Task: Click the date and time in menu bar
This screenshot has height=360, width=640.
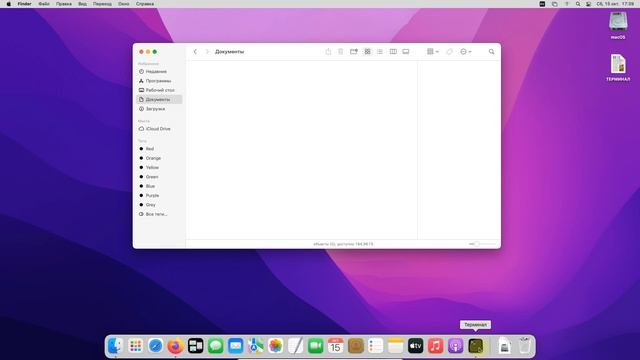Action: click(x=616, y=4)
